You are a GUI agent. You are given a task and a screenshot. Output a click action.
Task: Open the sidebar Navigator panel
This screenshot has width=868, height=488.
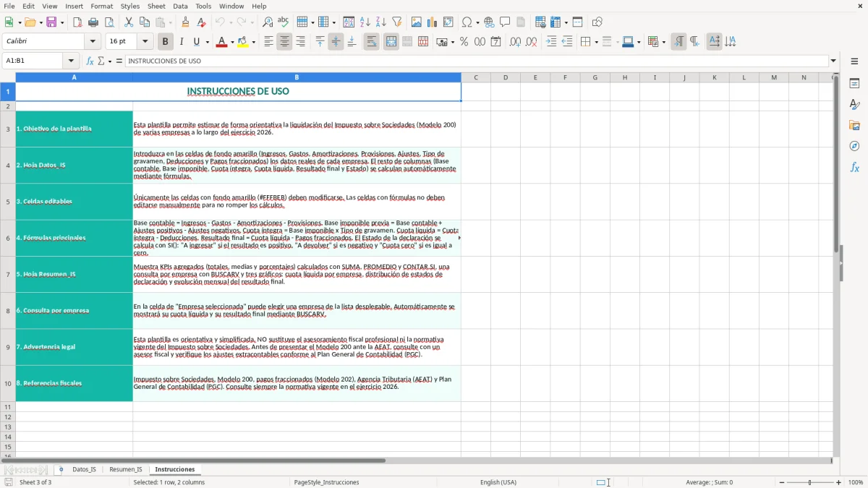[854, 146]
